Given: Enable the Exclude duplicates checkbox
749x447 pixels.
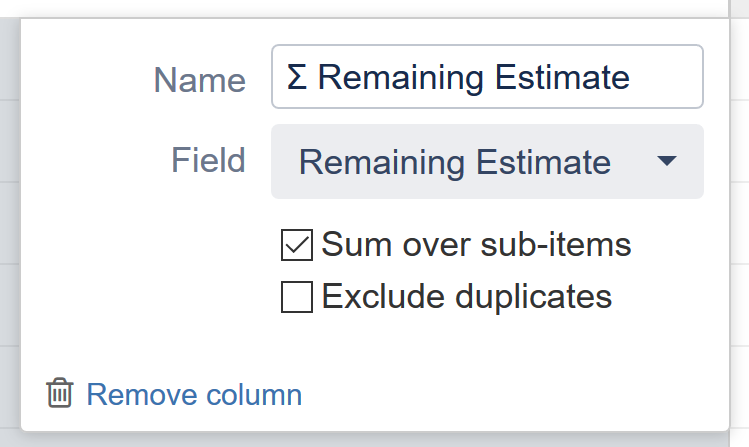Looking at the screenshot, I should (297, 297).
